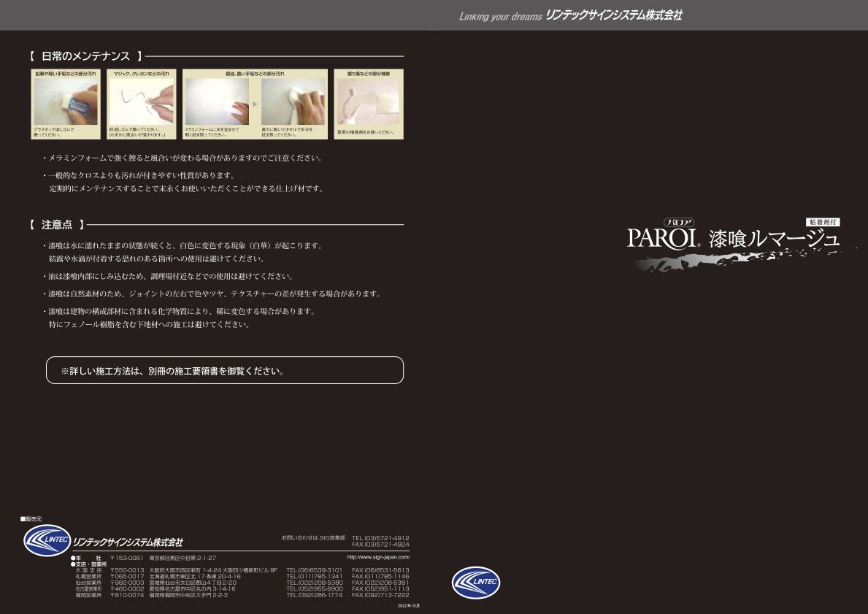Click the パロア label above the PAROI logo
The image size is (868, 614).
tap(679, 223)
